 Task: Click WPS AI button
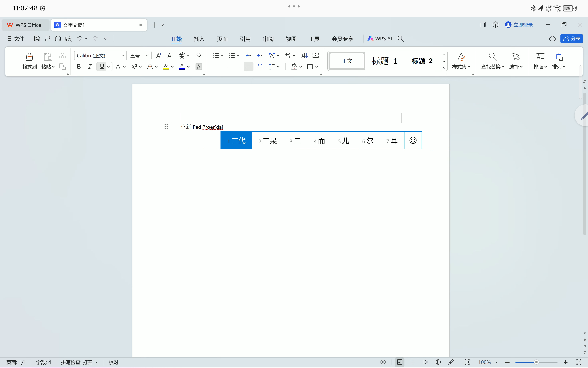click(x=380, y=39)
